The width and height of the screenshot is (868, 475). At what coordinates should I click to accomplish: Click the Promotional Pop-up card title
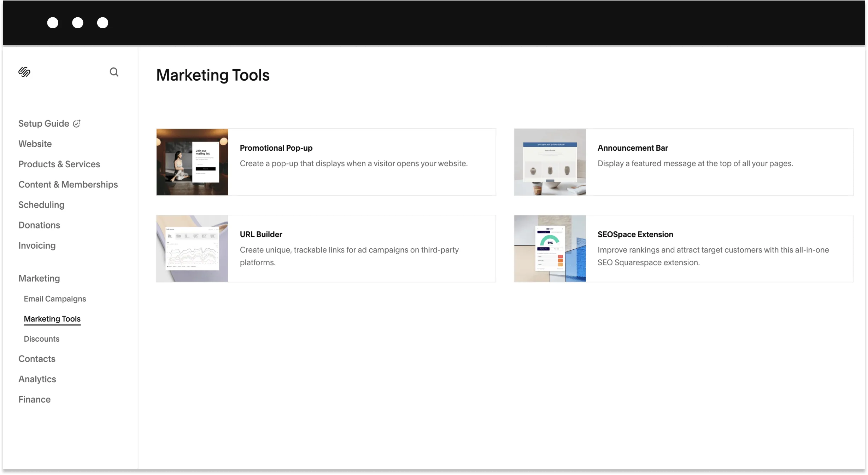[x=276, y=148]
